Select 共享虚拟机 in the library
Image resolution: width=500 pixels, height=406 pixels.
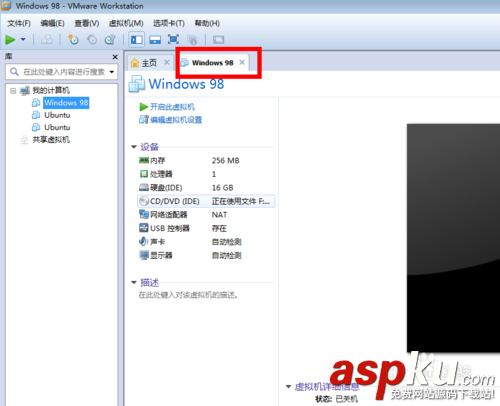[51, 140]
